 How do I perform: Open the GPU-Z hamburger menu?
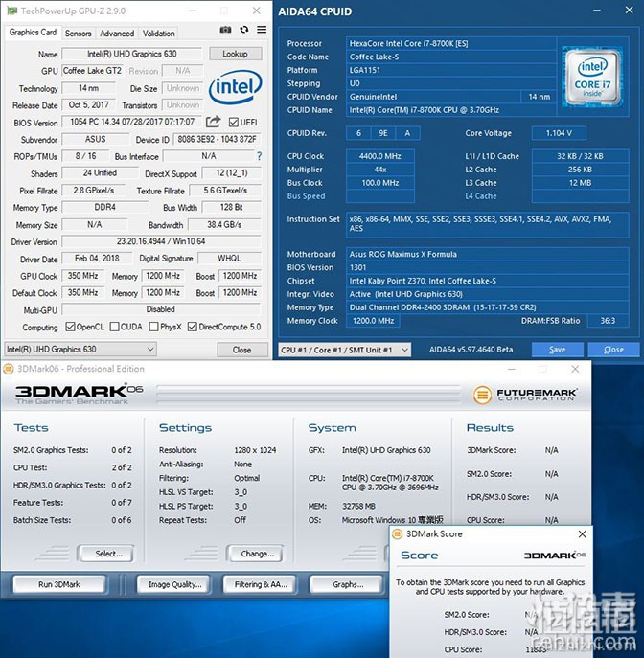262,30
